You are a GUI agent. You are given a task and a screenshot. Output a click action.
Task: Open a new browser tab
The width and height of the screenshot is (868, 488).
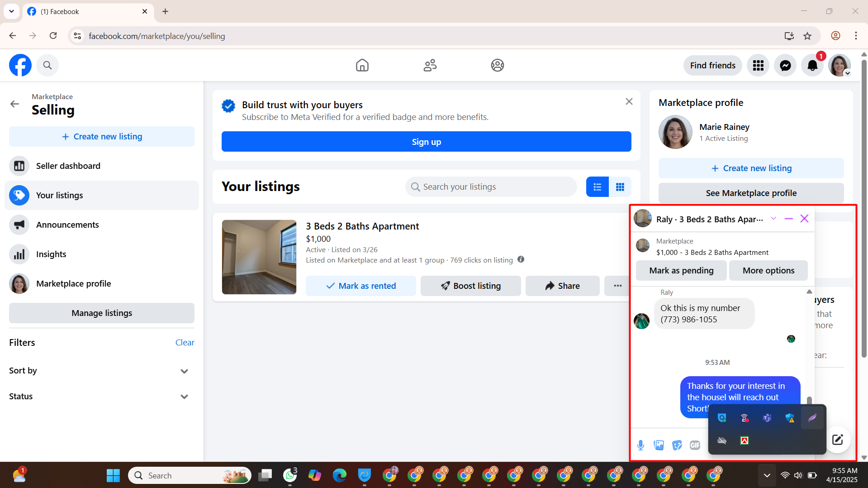point(165,11)
